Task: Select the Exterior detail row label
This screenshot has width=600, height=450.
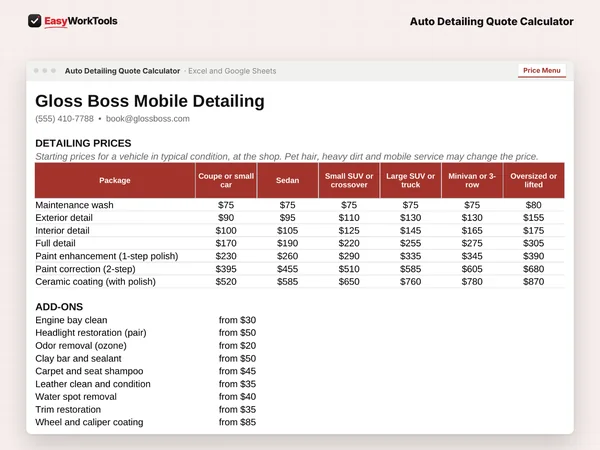Action: 64,218
